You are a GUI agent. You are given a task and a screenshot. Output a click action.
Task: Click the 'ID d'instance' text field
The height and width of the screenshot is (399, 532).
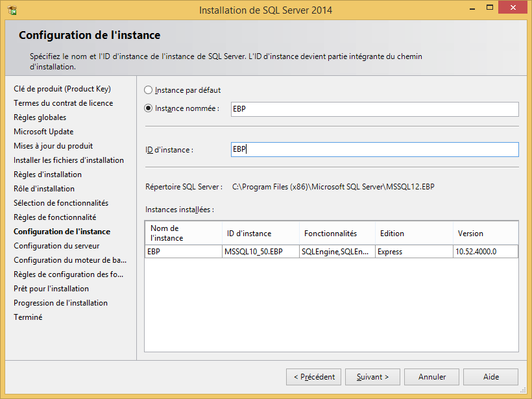374,149
